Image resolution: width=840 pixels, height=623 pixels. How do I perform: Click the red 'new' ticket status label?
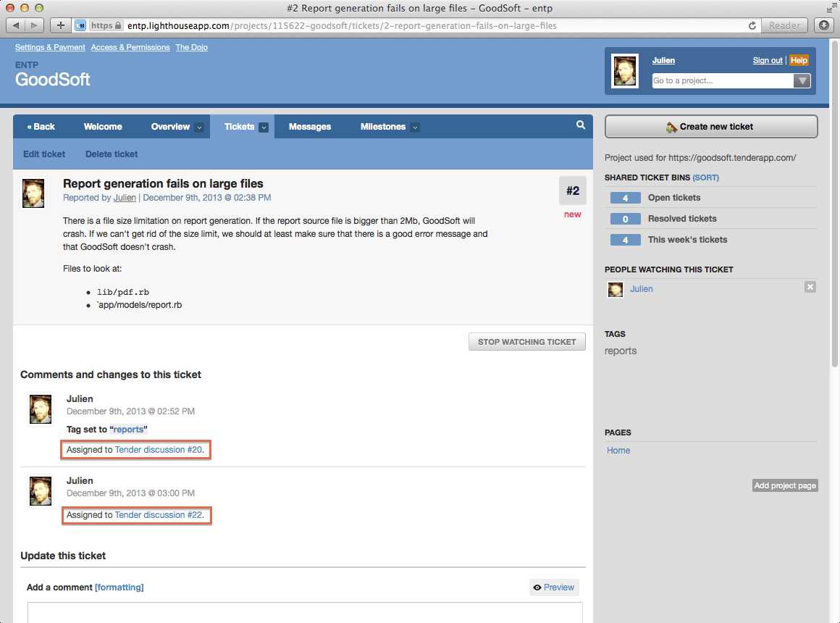click(572, 214)
